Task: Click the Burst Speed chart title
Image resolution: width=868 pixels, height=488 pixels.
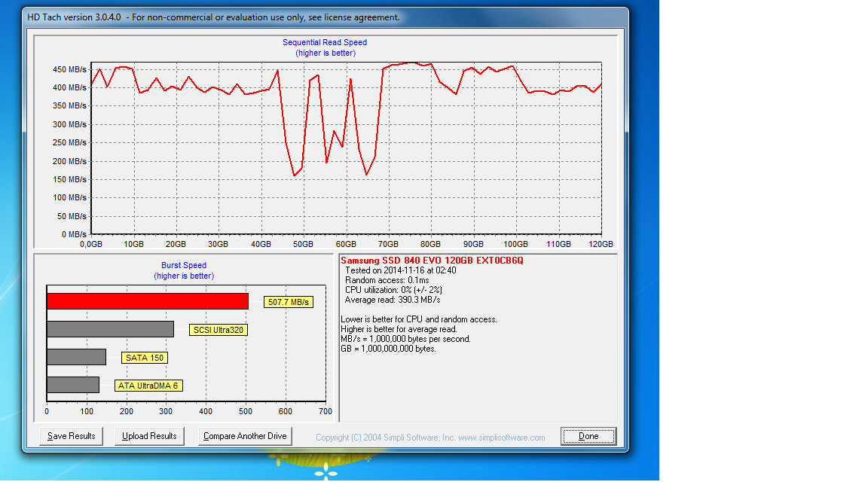Action: pos(184,266)
